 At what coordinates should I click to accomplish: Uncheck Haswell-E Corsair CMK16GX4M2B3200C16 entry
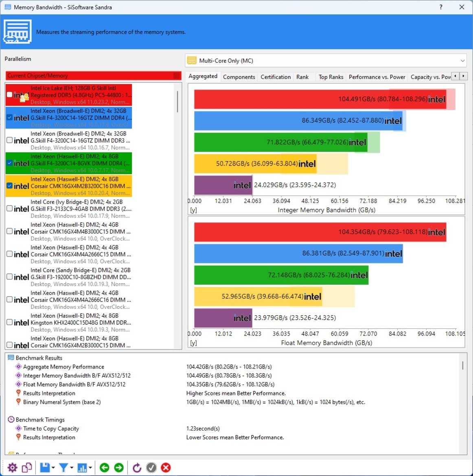9,186
